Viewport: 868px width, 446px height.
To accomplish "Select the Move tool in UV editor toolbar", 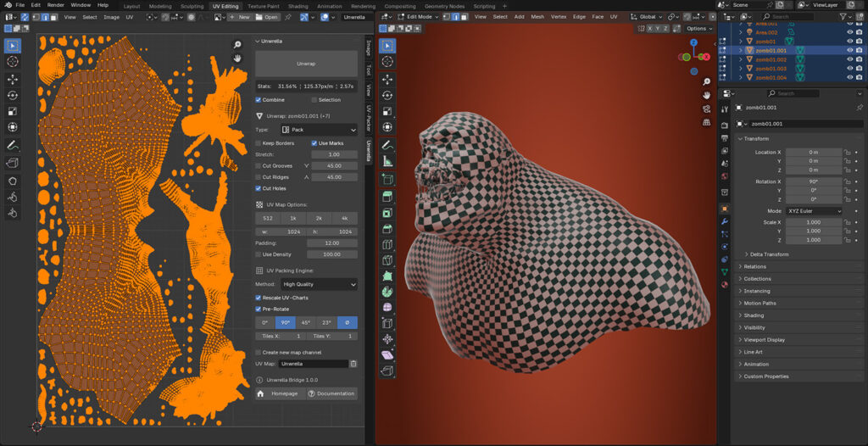I will pos(12,80).
